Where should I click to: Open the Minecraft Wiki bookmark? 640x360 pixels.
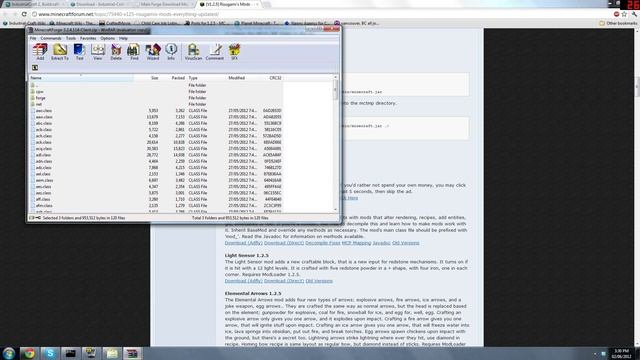[x=72, y=23]
